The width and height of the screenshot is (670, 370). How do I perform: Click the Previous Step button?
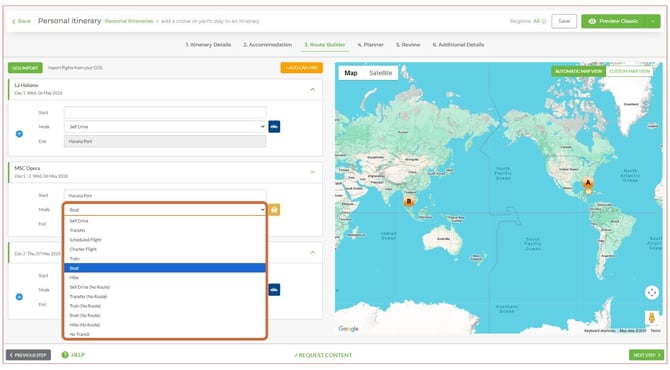pyautogui.click(x=28, y=355)
